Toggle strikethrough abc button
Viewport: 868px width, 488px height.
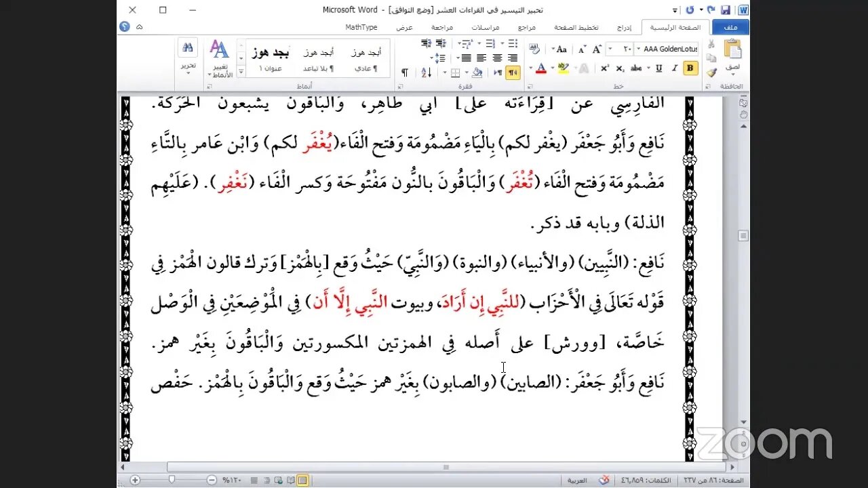tap(636, 68)
